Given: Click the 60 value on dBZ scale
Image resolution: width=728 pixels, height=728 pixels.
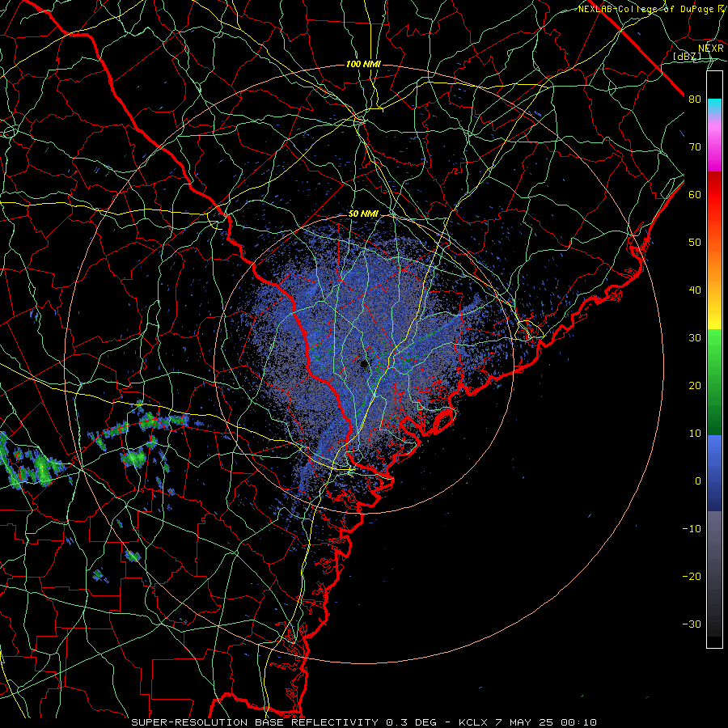Looking at the screenshot, I should (695, 195).
